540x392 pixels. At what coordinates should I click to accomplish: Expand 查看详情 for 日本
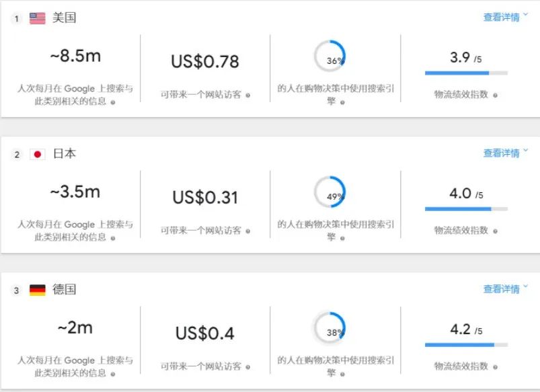tap(505, 153)
